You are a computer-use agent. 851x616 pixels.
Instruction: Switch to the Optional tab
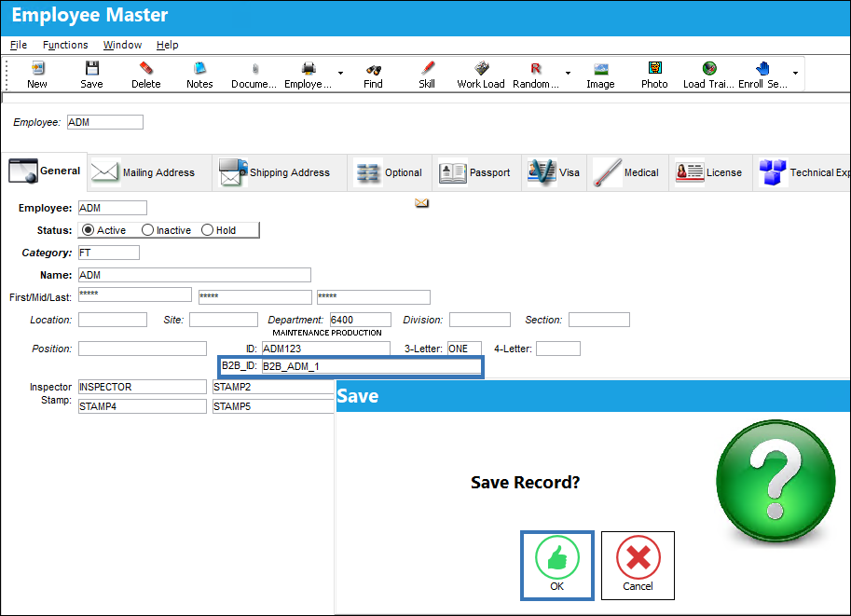click(x=390, y=172)
